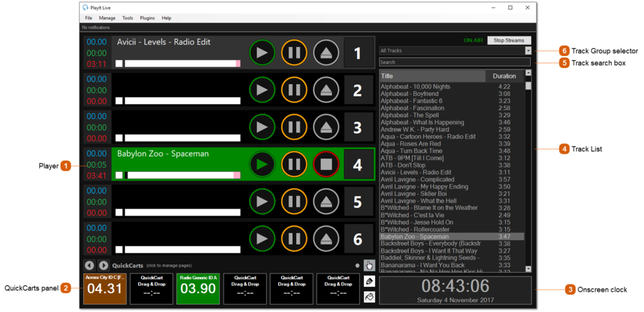Open the Plugins menu

point(147,18)
